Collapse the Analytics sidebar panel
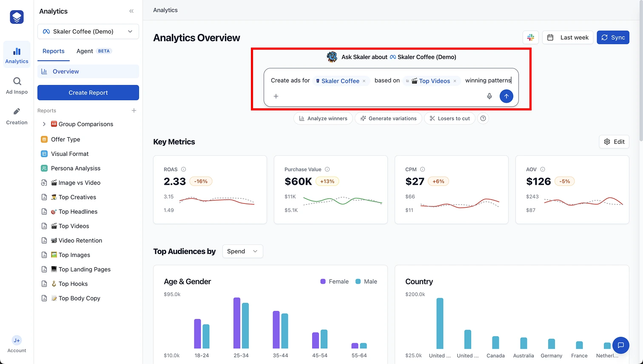Viewport: 643px width, 364px height. tap(131, 11)
